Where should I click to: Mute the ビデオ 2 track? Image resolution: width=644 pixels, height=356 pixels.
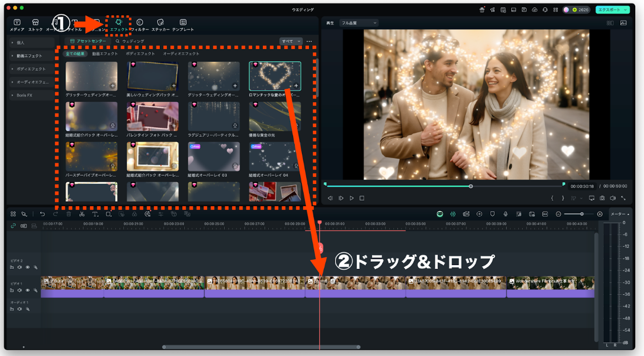20,268
